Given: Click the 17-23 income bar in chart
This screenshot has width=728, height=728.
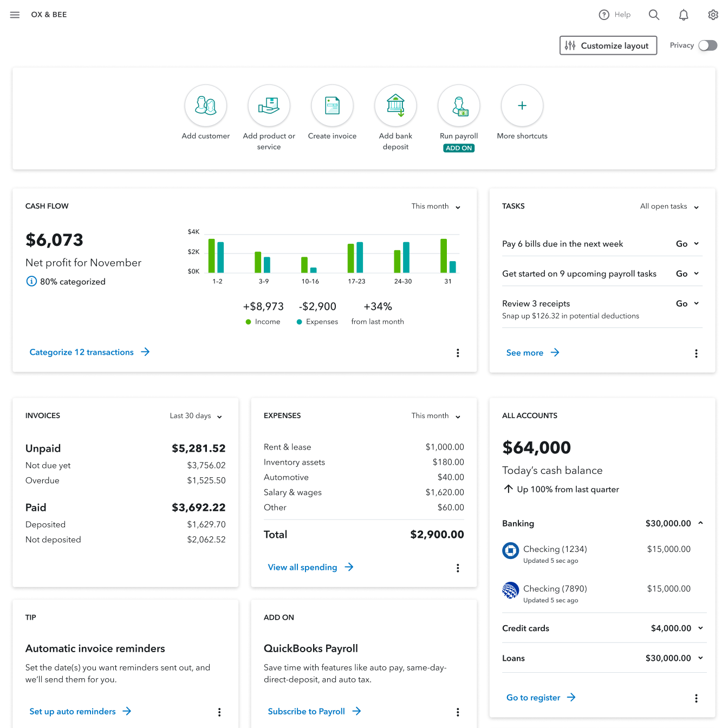Looking at the screenshot, I should 350,258.
